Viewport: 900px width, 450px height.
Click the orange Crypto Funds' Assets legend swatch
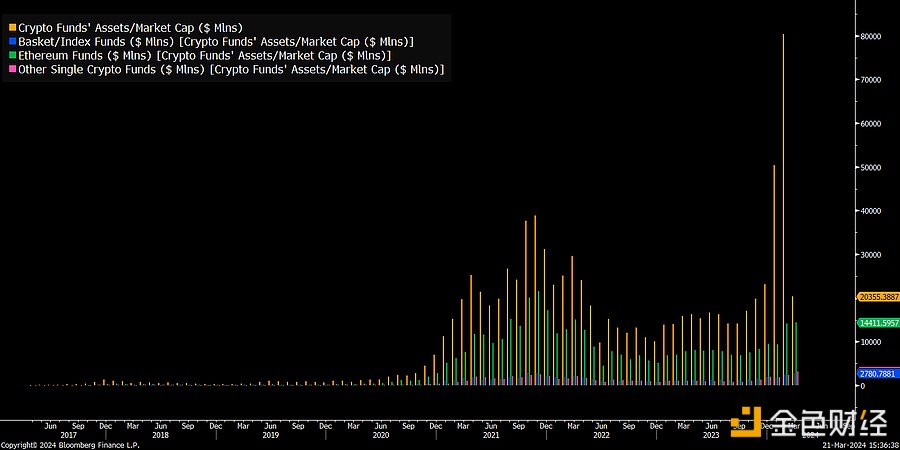point(13,28)
